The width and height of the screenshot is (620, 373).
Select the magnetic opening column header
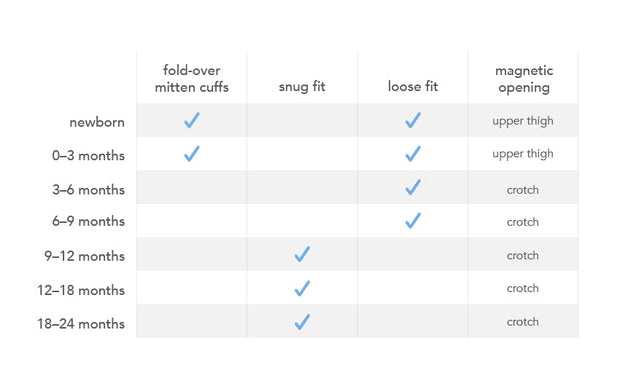tap(524, 79)
